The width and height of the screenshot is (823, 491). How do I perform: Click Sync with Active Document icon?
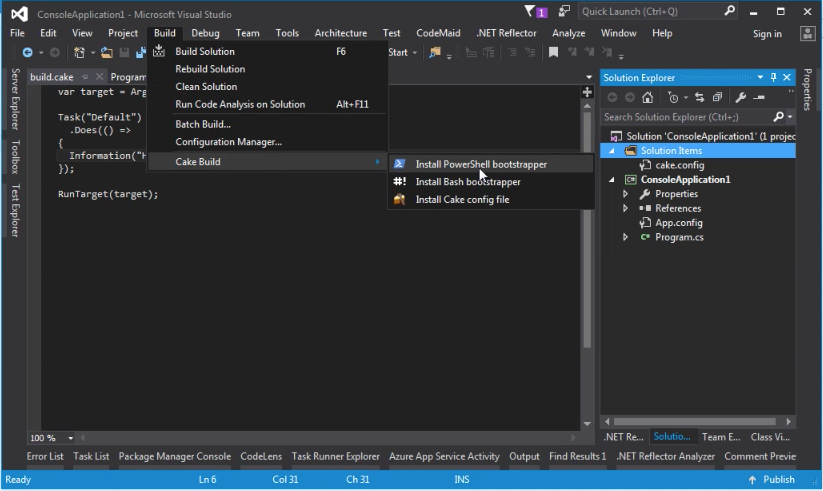[x=699, y=97]
